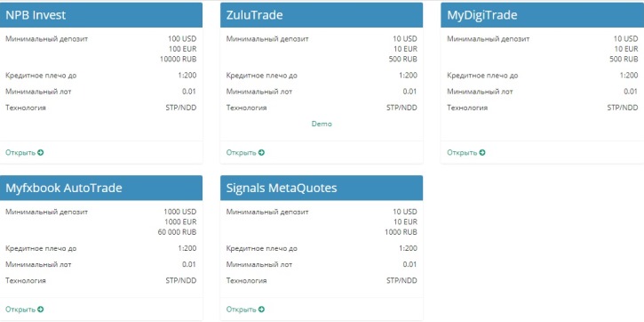Click the 60 000 RUB deposit value
This screenshot has height=322, width=644.
tap(177, 232)
